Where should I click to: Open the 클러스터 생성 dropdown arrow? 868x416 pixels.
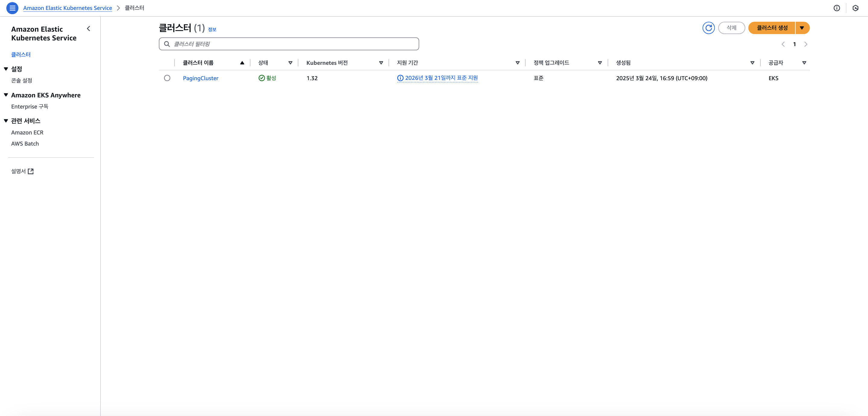pyautogui.click(x=802, y=28)
